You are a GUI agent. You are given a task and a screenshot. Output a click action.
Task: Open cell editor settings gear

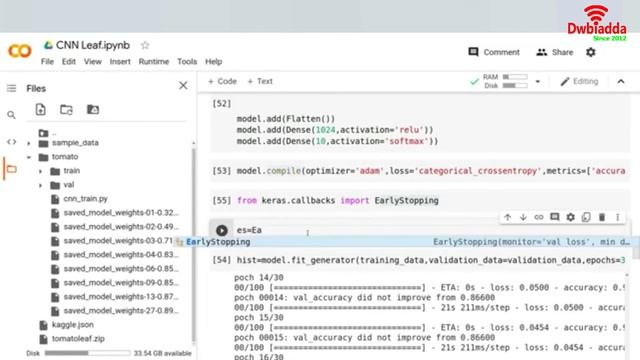point(570,217)
